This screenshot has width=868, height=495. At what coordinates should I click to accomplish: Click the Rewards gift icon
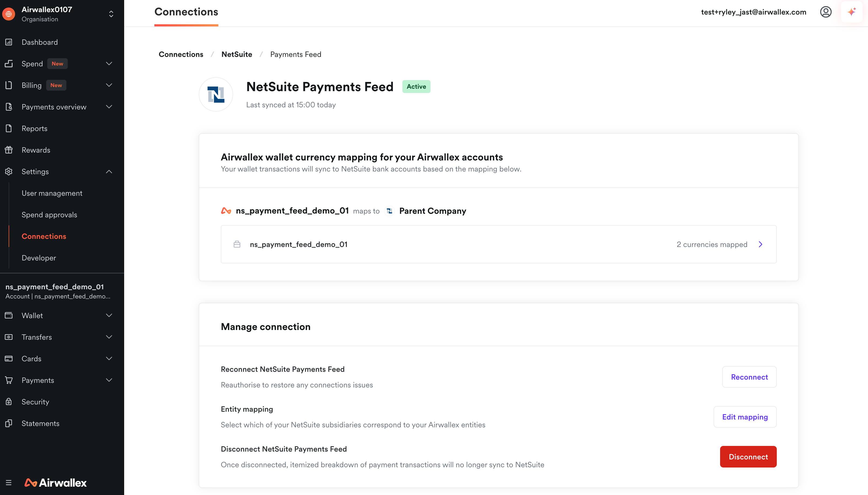pyautogui.click(x=9, y=150)
